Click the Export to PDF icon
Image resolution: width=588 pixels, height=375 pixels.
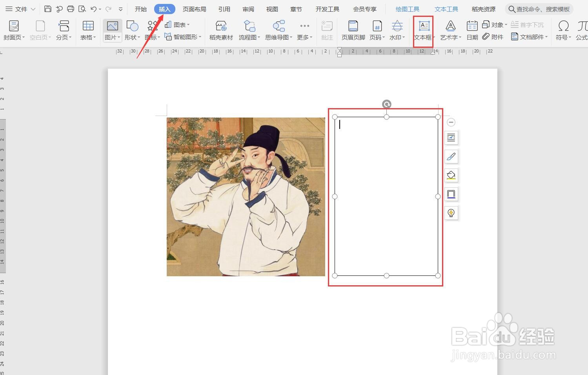pyautogui.click(x=59, y=9)
